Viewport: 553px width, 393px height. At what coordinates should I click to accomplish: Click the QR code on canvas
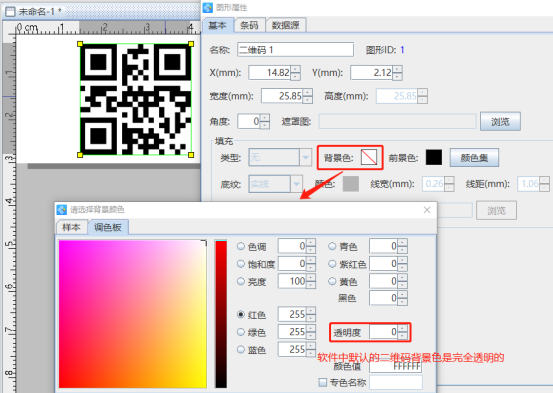pyautogui.click(x=136, y=99)
